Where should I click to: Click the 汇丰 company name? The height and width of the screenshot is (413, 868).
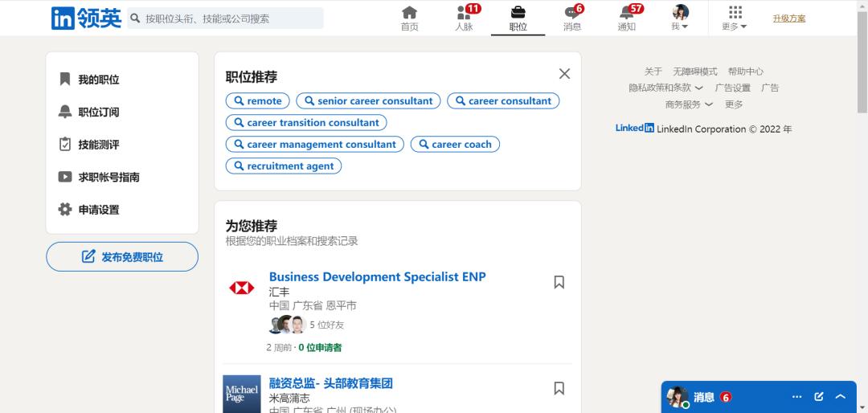tap(279, 292)
